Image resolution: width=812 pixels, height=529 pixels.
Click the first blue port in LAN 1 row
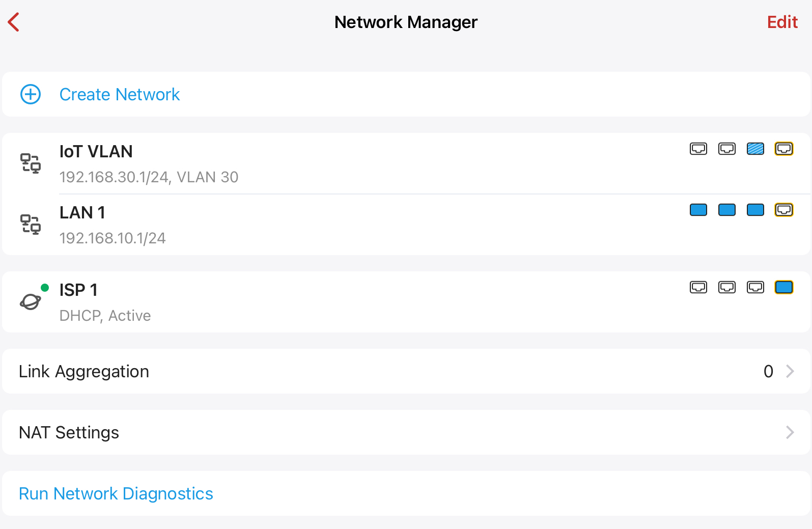698,210
